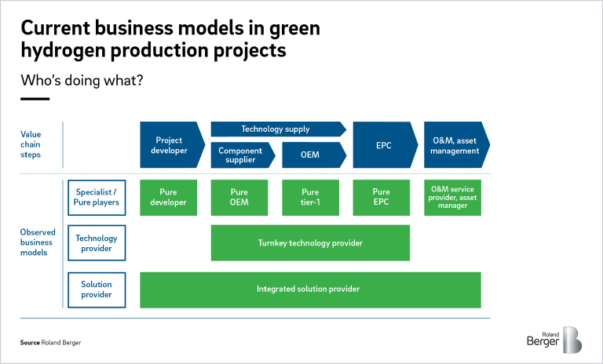Click the OEM arrow block

pyautogui.click(x=311, y=155)
